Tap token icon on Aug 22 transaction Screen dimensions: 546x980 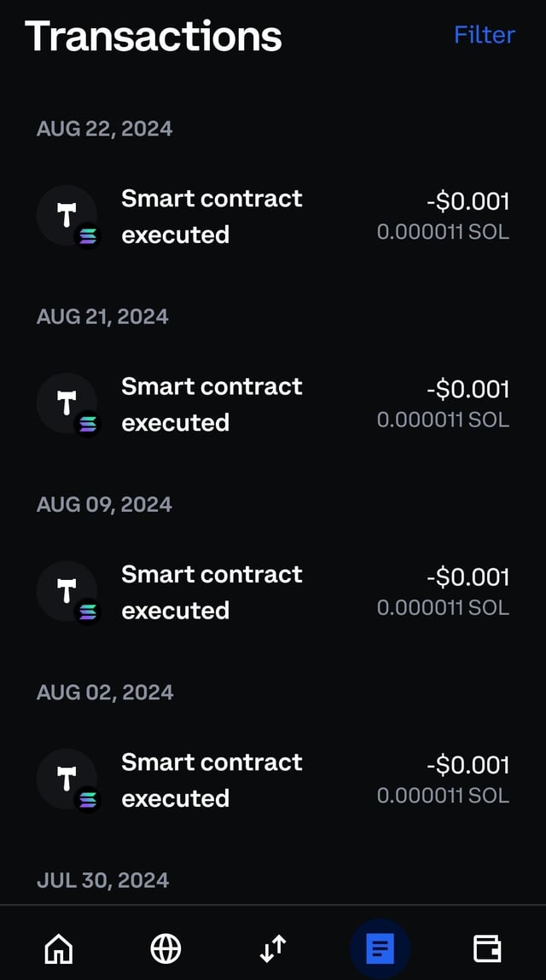click(67, 217)
